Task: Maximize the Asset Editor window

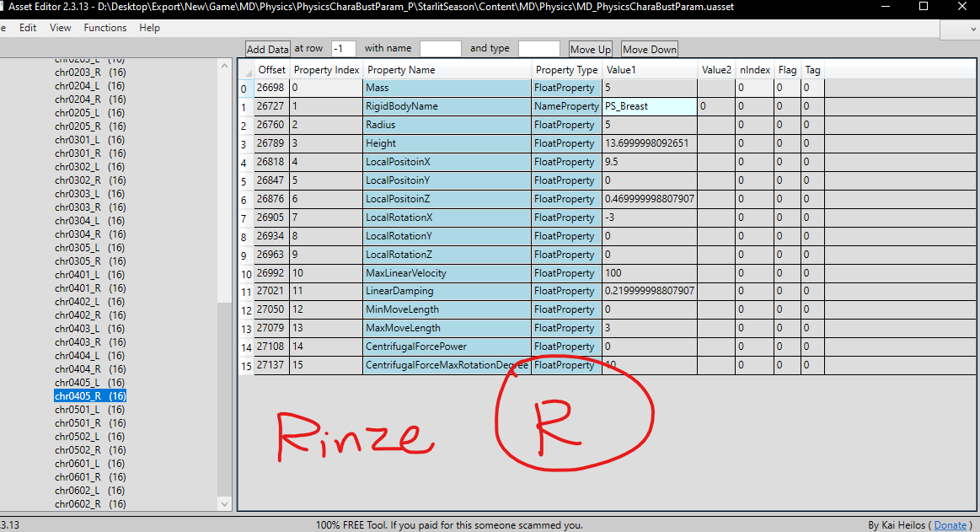Action: point(924,7)
